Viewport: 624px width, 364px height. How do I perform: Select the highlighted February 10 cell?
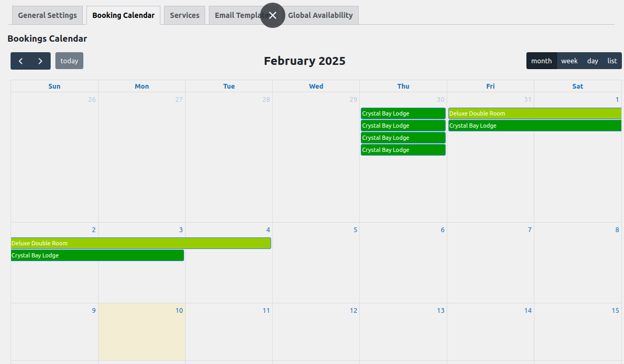(x=141, y=332)
